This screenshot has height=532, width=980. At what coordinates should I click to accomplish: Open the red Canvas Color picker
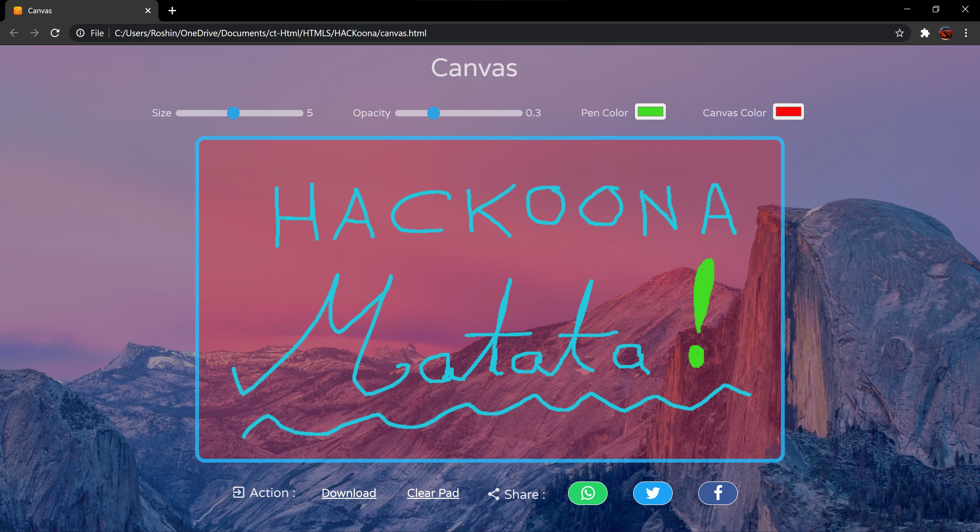coord(788,112)
